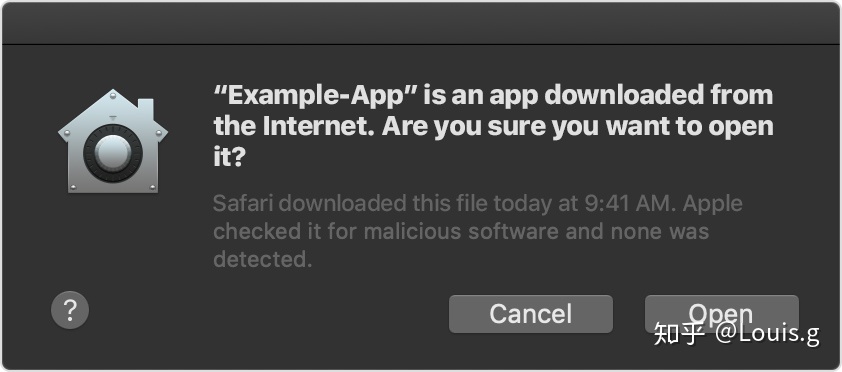This screenshot has width=842, height=372.
Task: Click the Gatekeeper house security icon
Action: [x=113, y=141]
